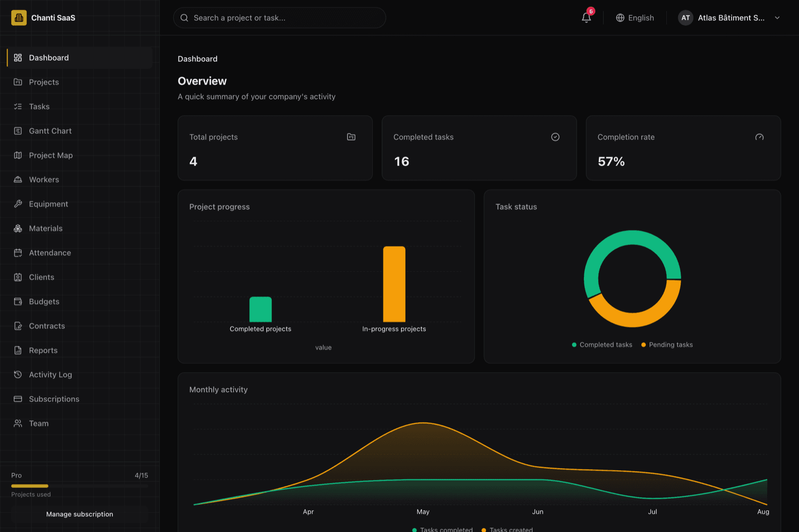Viewport: 799px width, 532px height.
Task: Click the Tasks checklist icon in sidebar
Action: [x=18, y=107]
